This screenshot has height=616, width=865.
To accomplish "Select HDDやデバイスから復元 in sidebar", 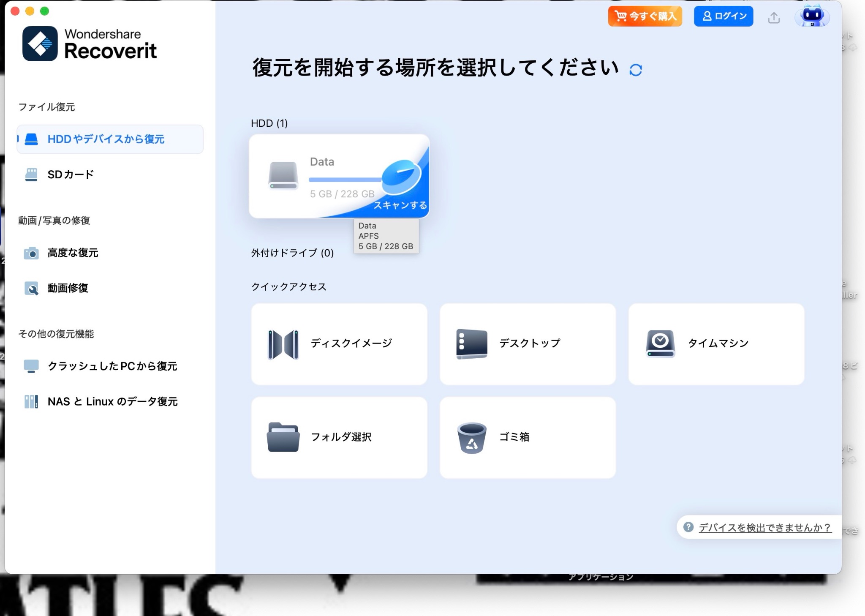I will (110, 139).
